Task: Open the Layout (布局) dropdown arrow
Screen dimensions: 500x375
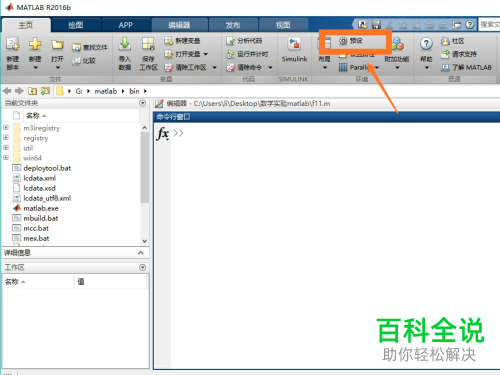Action: click(325, 67)
